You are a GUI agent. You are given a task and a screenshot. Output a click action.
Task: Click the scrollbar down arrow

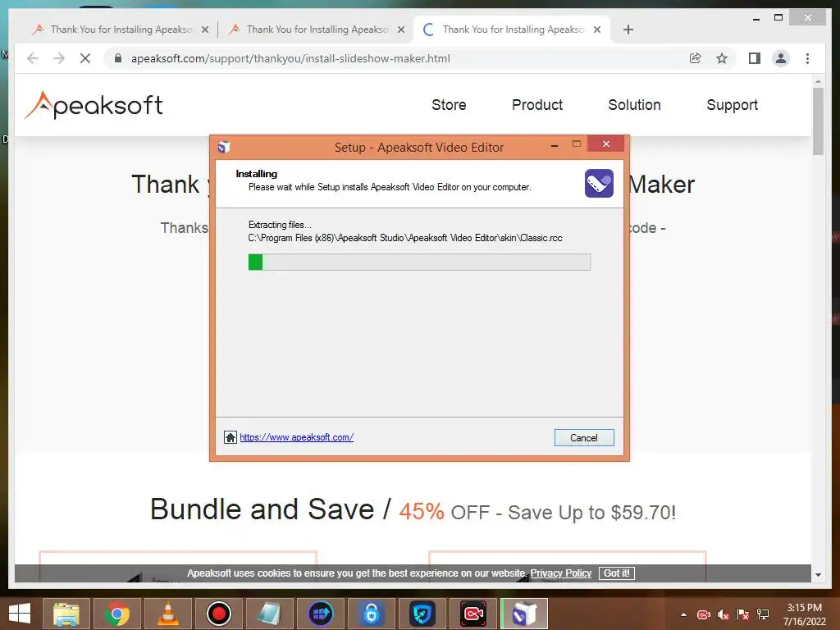tap(818, 575)
